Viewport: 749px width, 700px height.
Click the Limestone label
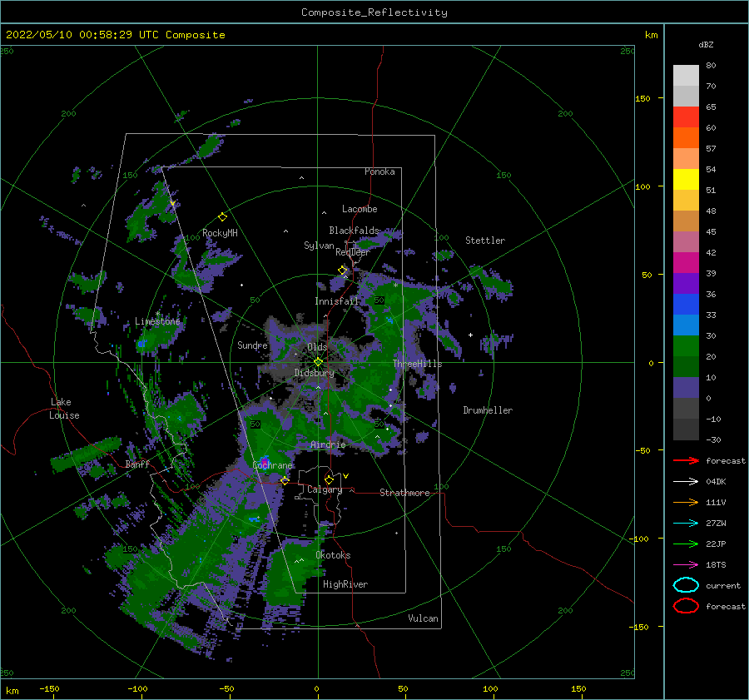tap(157, 321)
